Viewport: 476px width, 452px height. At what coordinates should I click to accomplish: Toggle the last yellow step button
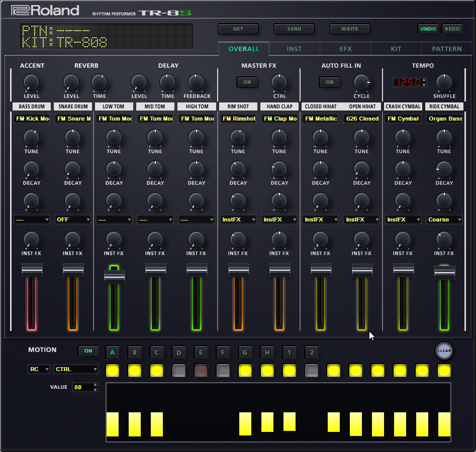point(444,371)
